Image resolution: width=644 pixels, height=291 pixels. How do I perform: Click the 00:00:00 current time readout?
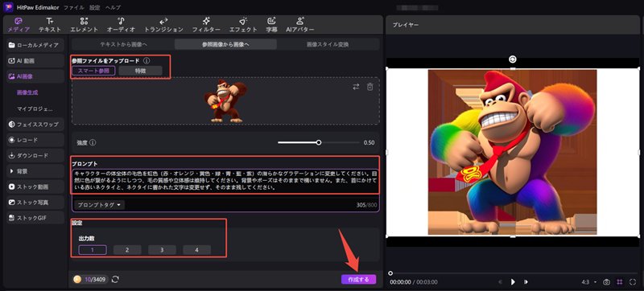tap(400, 282)
